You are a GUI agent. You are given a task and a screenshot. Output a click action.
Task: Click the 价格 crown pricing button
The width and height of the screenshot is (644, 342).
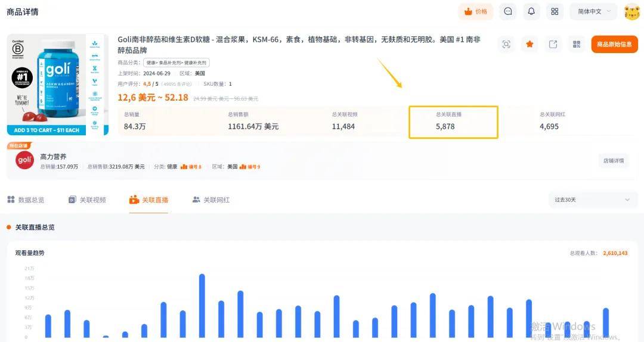(x=476, y=11)
